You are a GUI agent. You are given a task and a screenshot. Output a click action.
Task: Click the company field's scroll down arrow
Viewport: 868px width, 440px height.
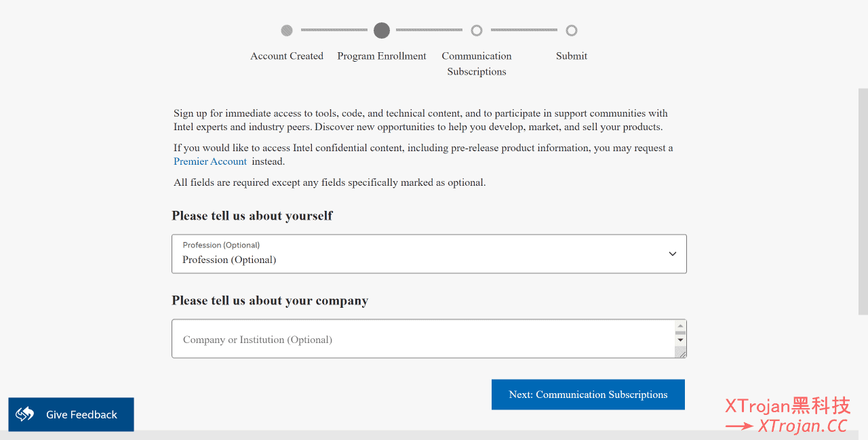[x=681, y=340]
